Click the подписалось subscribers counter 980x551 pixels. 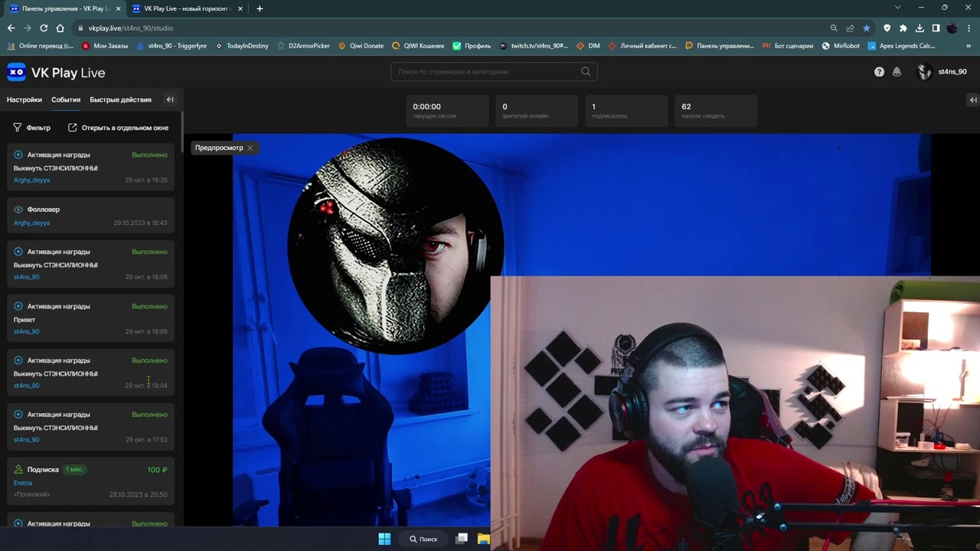coord(626,111)
